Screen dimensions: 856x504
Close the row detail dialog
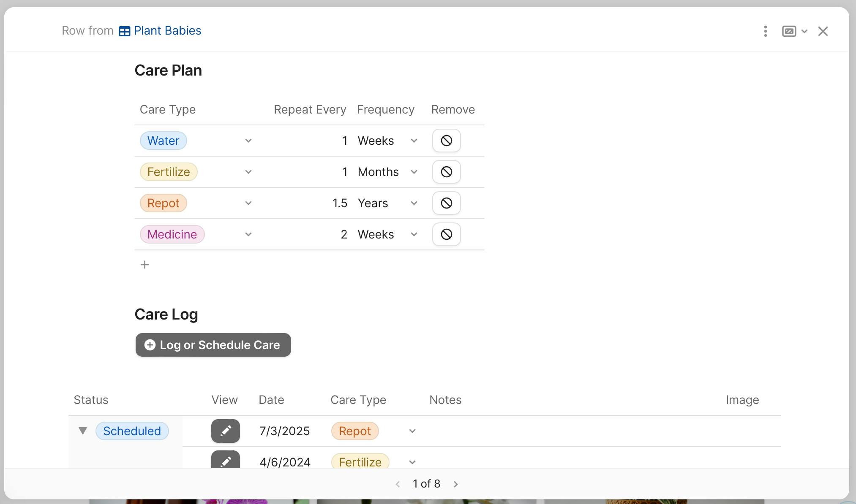click(822, 31)
